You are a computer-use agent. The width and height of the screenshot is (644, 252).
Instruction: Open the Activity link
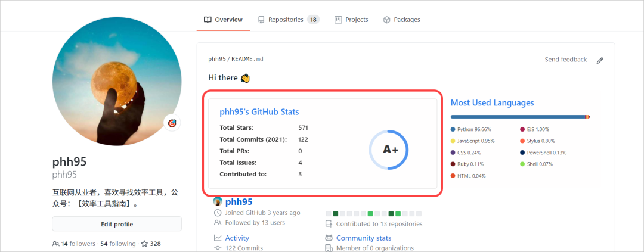pyautogui.click(x=237, y=238)
